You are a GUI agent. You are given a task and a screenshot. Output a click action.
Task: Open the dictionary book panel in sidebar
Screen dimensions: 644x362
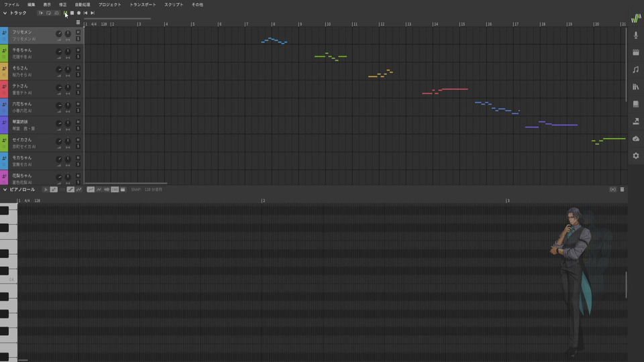636,105
